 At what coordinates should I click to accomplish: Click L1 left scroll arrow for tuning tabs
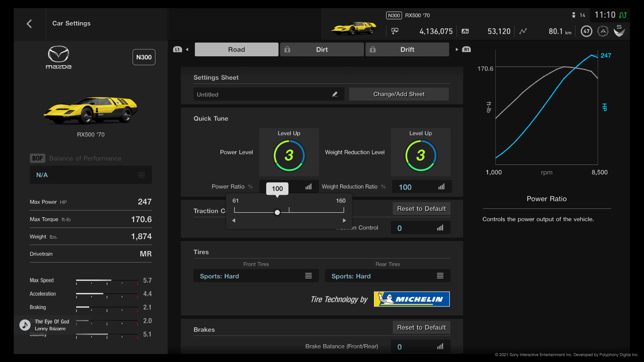click(186, 49)
